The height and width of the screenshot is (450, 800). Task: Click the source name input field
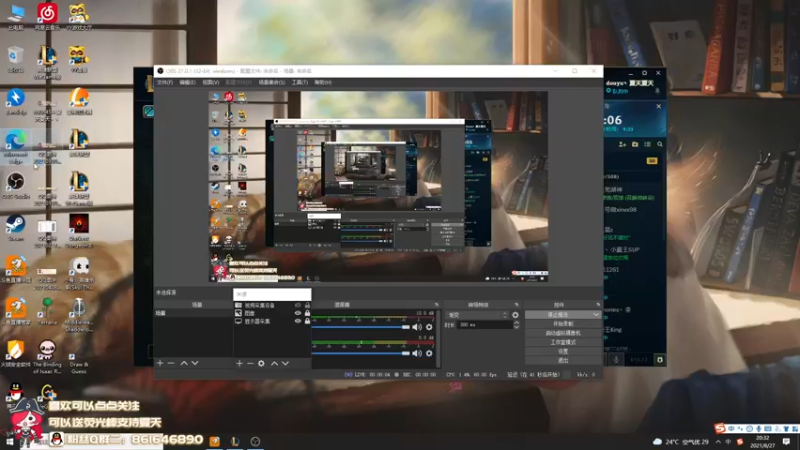click(272, 294)
